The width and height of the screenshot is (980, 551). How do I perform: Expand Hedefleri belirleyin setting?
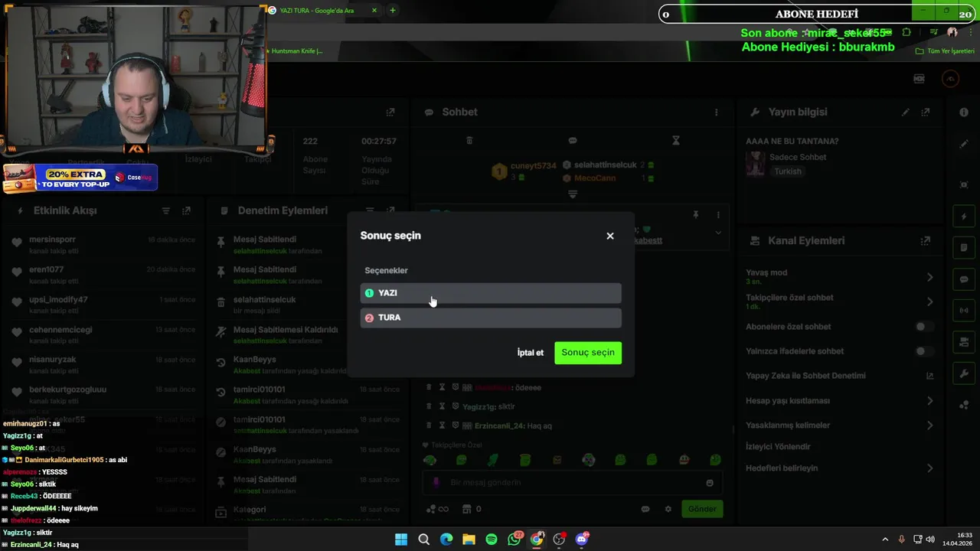pos(930,468)
